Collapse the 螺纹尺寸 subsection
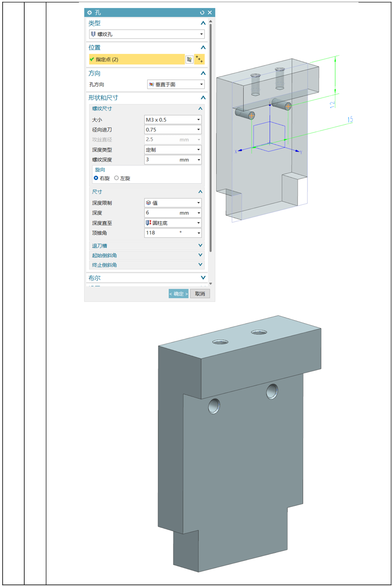 [200, 109]
